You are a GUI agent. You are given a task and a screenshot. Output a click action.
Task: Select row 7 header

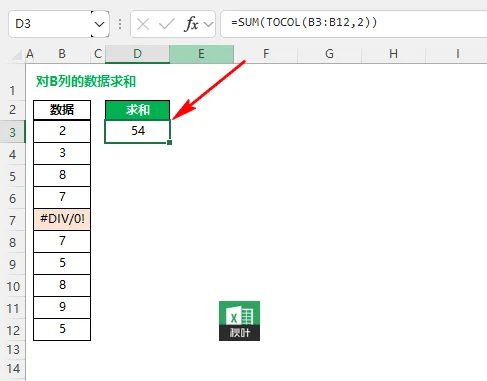13,220
